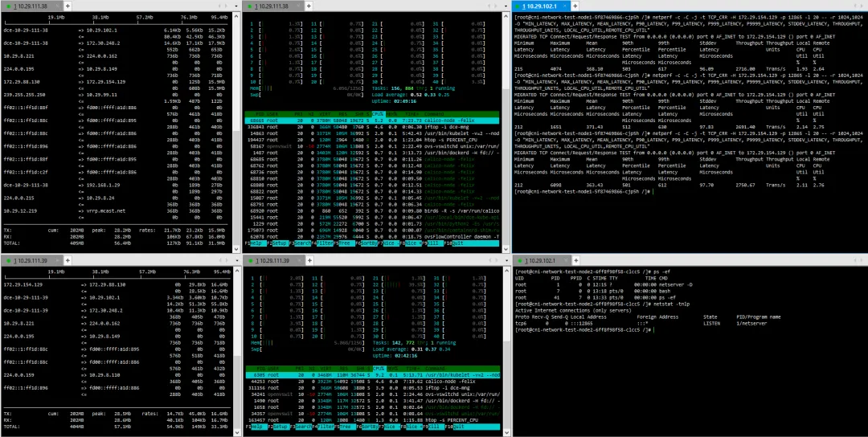Viewport: 868px width, 437px height.
Task: Click F3 Search in the 10.29.111.38 htop
Action: pyautogui.click(x=301, y=243)
